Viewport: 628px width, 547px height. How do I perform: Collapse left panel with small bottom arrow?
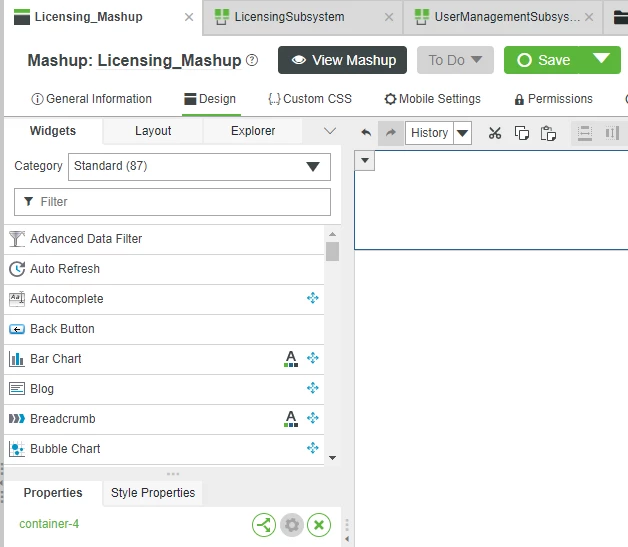pyautogui.click(x=347, y=539)
